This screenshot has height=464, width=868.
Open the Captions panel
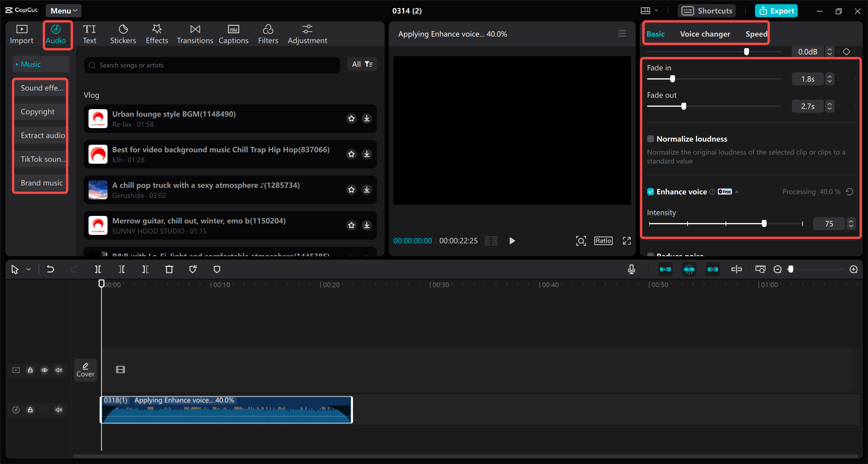click(x=233, y=33)
